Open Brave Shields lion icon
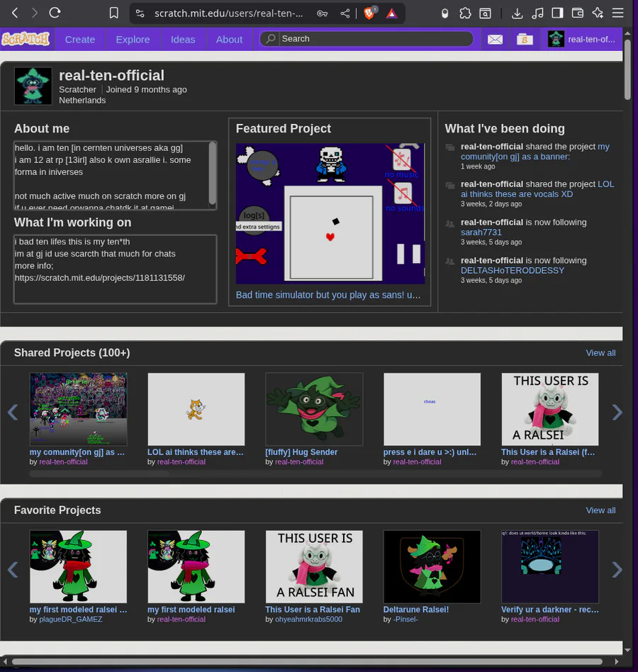The height and width of the screenshot is (672, 638). (x=369, y=13)
